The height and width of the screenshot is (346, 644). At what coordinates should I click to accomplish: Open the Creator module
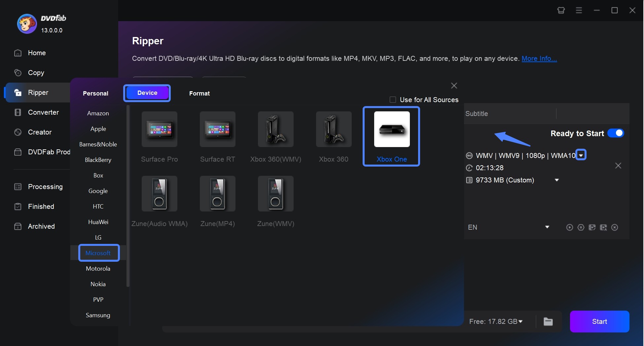point(40,132)
